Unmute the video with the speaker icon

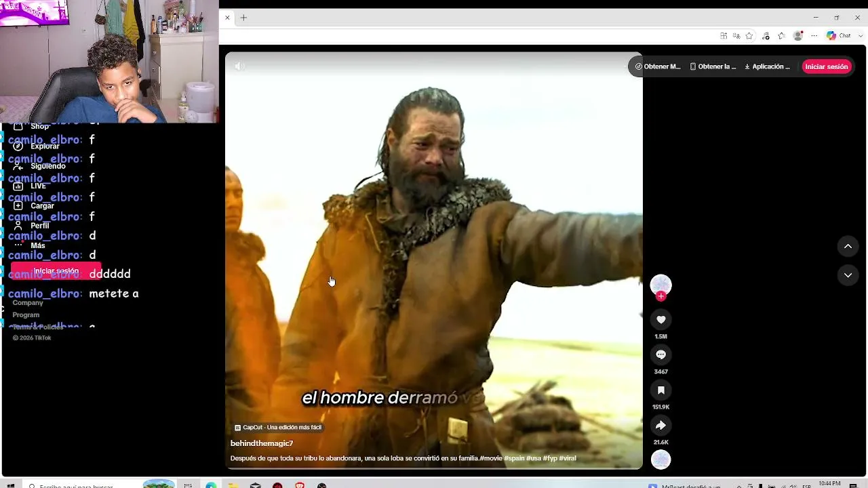click(x=239, y=66)
